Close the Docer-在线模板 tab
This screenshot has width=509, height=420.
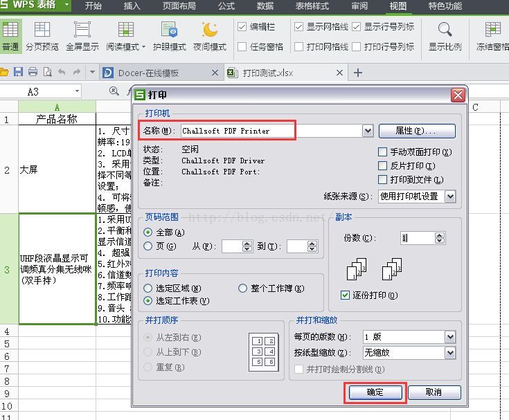215,73
